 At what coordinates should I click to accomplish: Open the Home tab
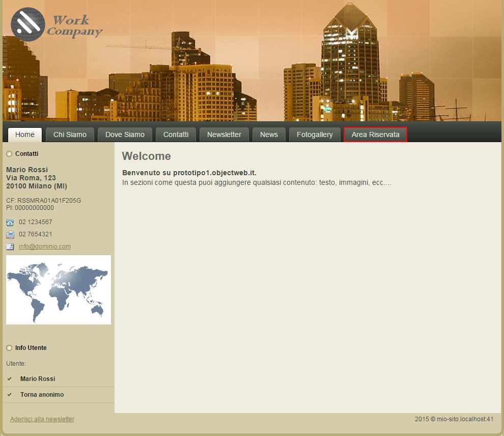25,134
